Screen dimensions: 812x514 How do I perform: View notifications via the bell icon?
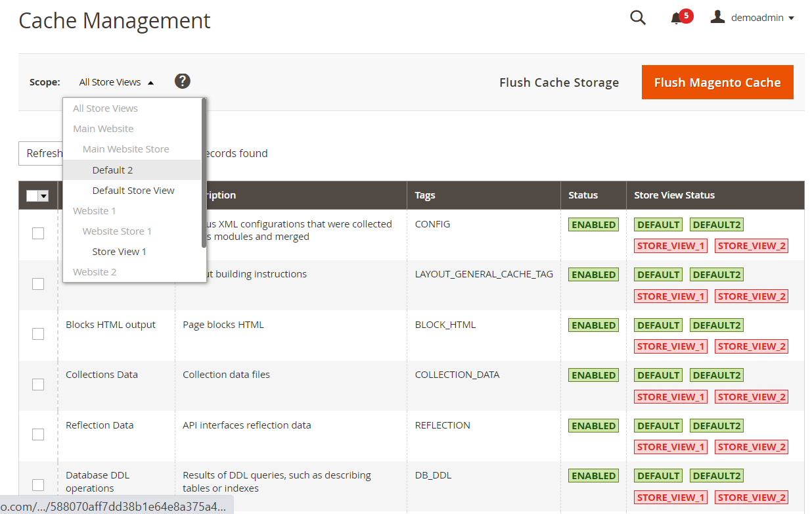pyautogui.click(x=676, y=18)
